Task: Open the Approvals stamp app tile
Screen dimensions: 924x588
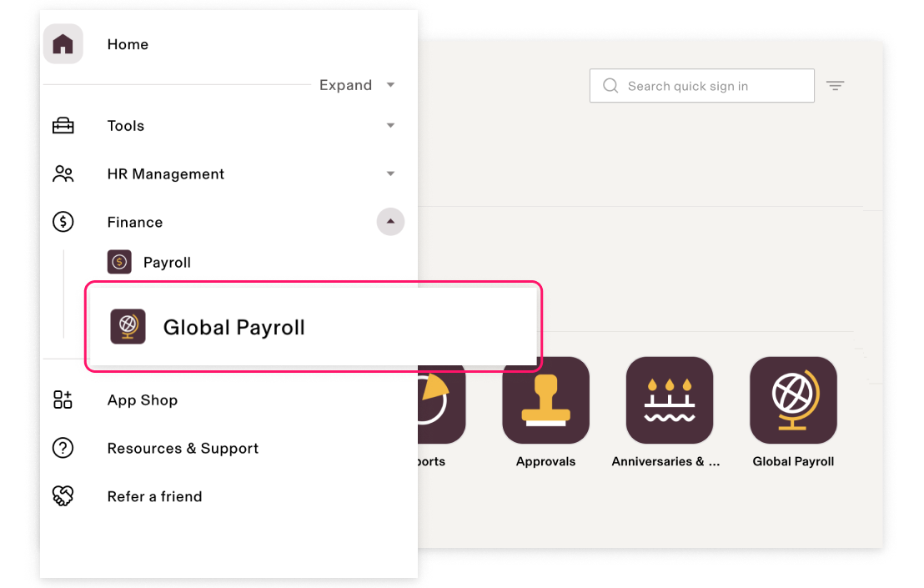Action: (545, 400)
